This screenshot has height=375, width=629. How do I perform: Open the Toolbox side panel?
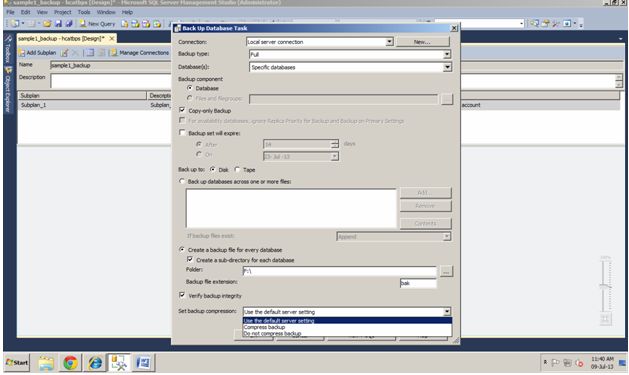[x=8, y=49]
